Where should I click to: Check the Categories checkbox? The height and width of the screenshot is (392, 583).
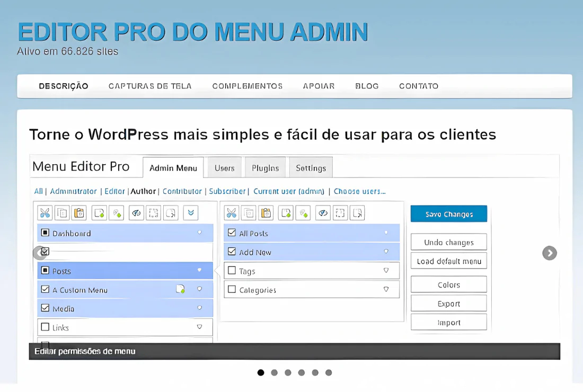pos(232,289)
